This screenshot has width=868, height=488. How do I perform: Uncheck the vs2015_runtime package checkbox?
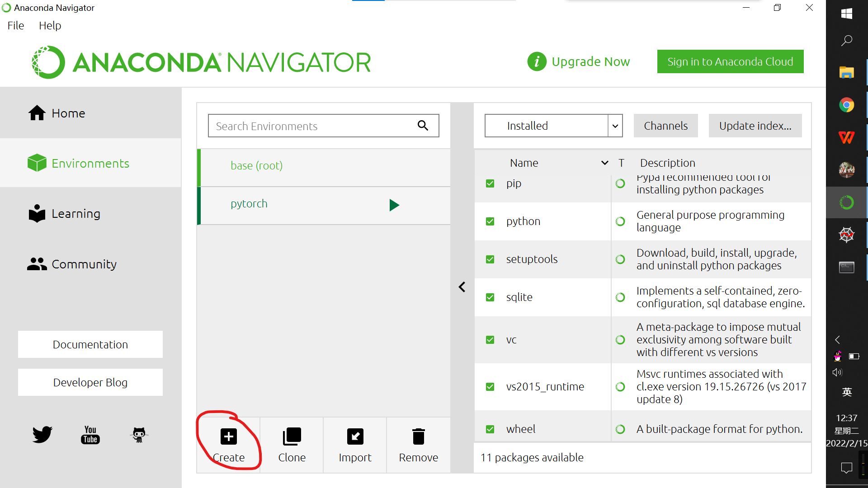[490, 387]
